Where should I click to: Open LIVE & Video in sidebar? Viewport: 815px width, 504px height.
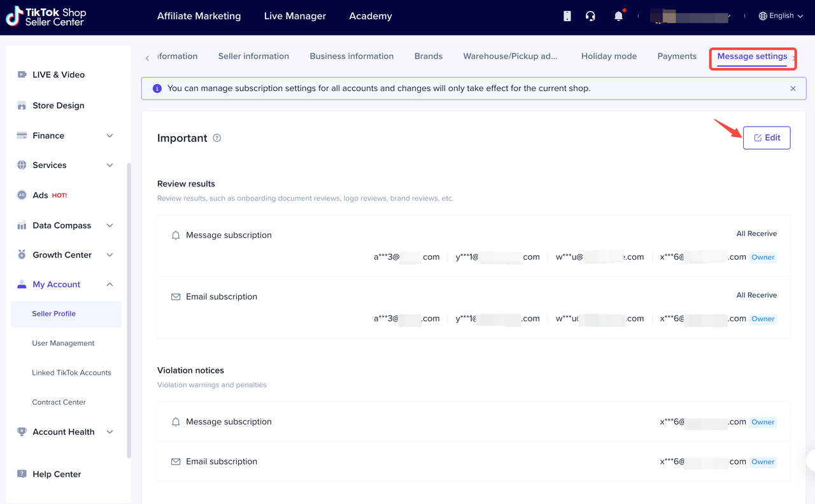point(58,74)
